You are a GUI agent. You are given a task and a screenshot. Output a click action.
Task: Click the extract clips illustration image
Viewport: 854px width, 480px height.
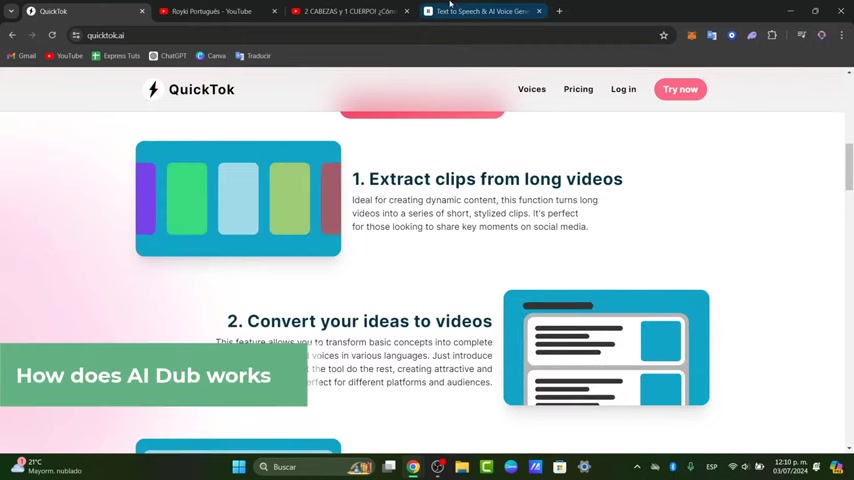239,199
